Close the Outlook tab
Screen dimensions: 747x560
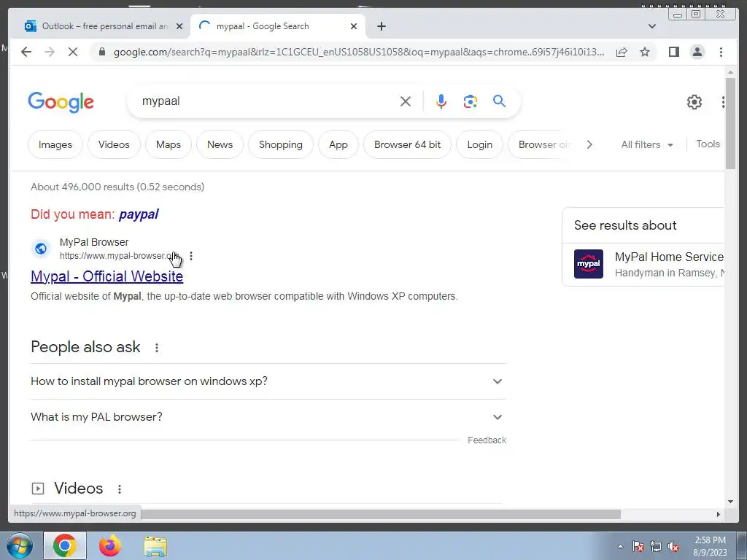[x=179, y=26]
